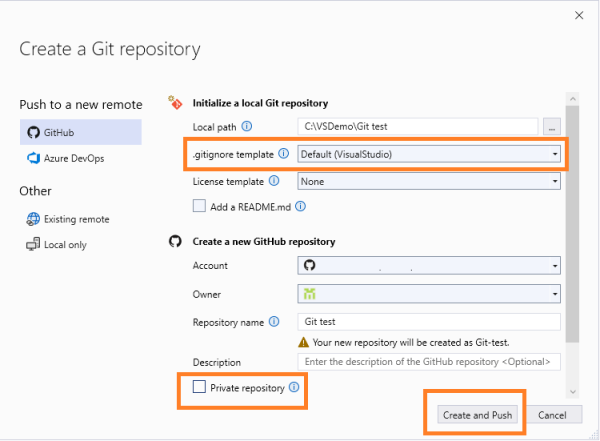Click the green owner avatar icon

309,294
